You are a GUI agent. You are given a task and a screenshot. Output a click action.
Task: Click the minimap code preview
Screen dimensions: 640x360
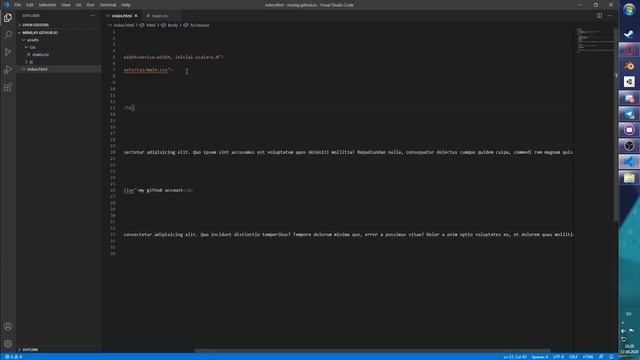[595, 40]
